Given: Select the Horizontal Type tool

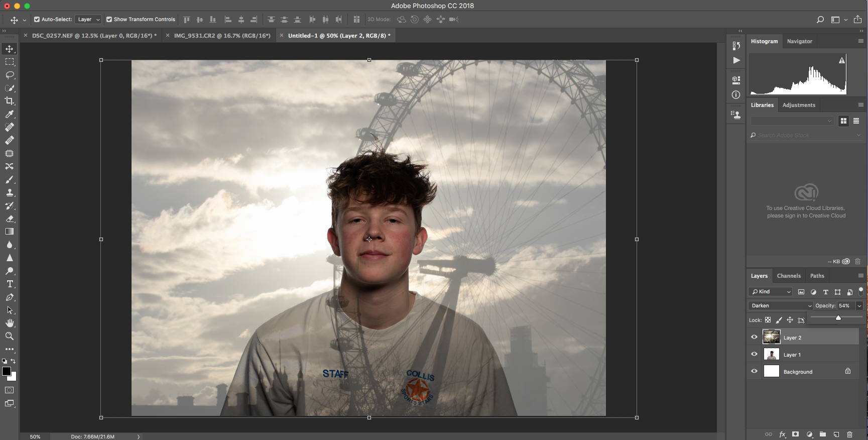Looking at the screenshot, I should coord(10,284).
